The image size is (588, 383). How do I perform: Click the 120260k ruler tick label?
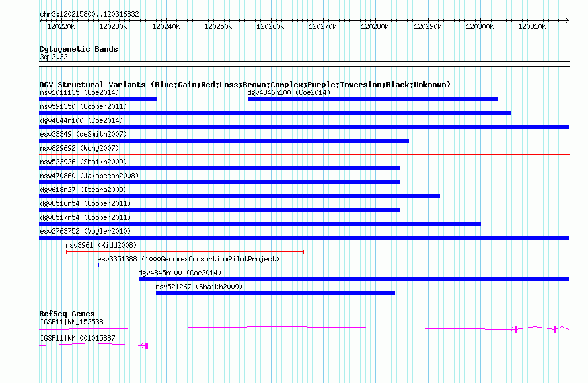coord(270,26)
